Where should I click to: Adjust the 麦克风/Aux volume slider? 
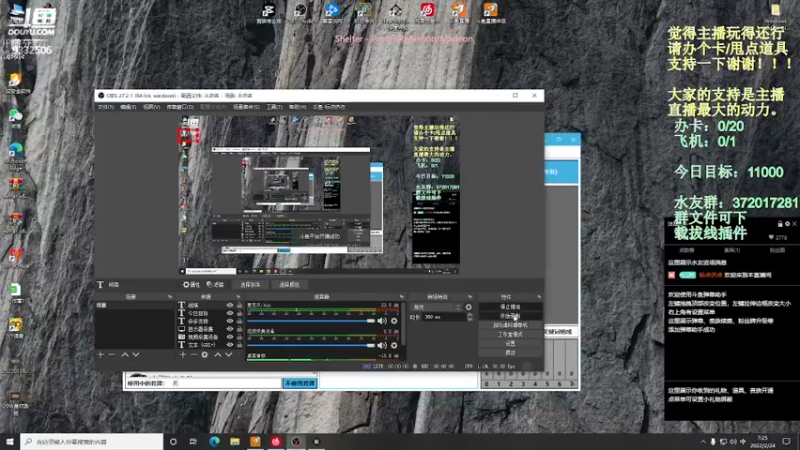311,321
